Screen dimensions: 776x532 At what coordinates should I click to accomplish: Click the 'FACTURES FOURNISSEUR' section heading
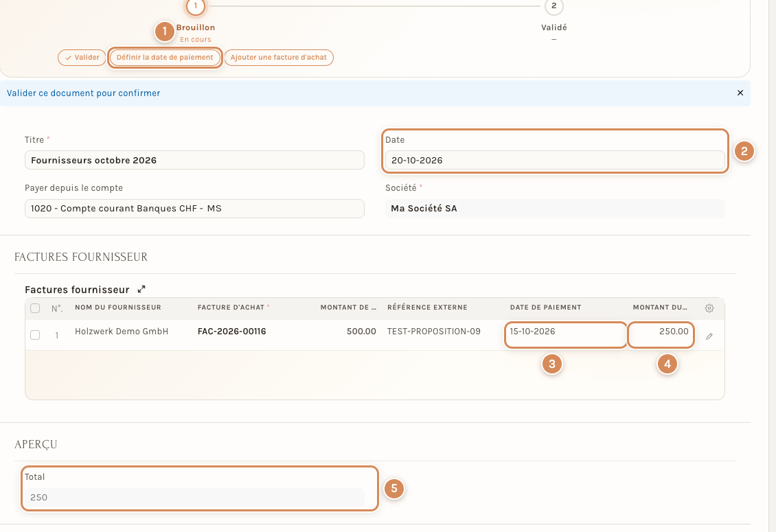pos(81,257)
